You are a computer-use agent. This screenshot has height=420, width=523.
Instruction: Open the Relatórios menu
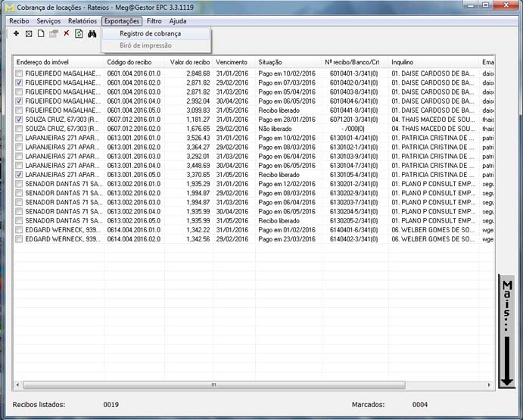(x=82, y=21)
